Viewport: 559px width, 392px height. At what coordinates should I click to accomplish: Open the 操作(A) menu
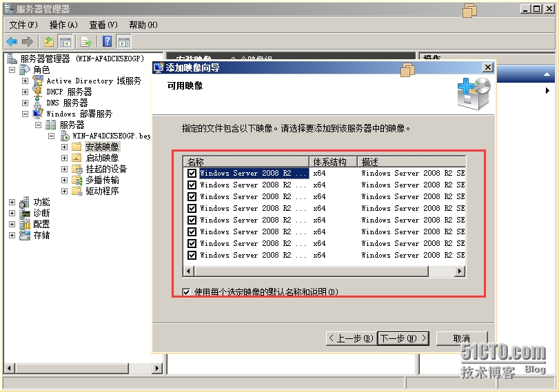(63, 25)
